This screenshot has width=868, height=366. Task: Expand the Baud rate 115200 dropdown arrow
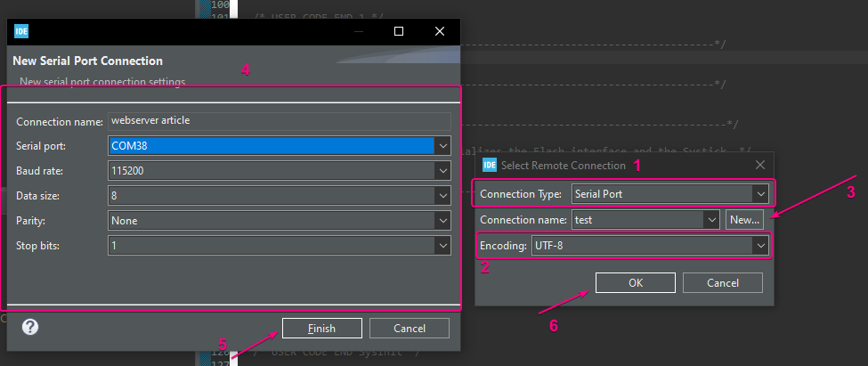click(x=442, y=171)
